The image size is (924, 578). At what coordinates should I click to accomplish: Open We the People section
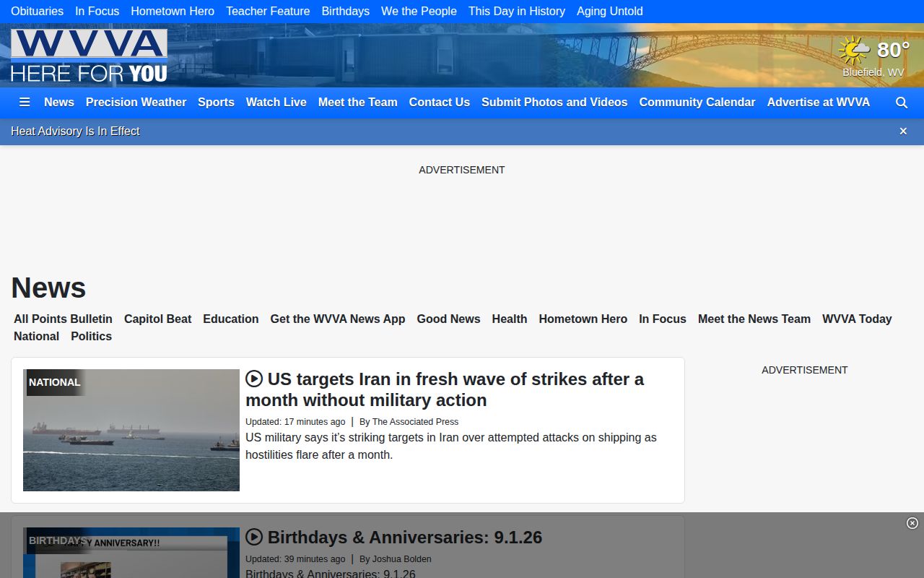[419, 11]
